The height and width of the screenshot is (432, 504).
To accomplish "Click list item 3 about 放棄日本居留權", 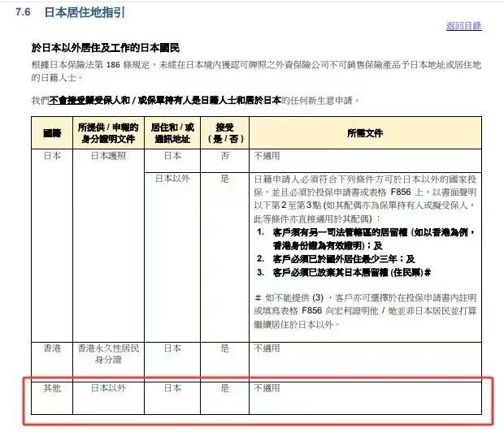I will (x=350, y=273).
